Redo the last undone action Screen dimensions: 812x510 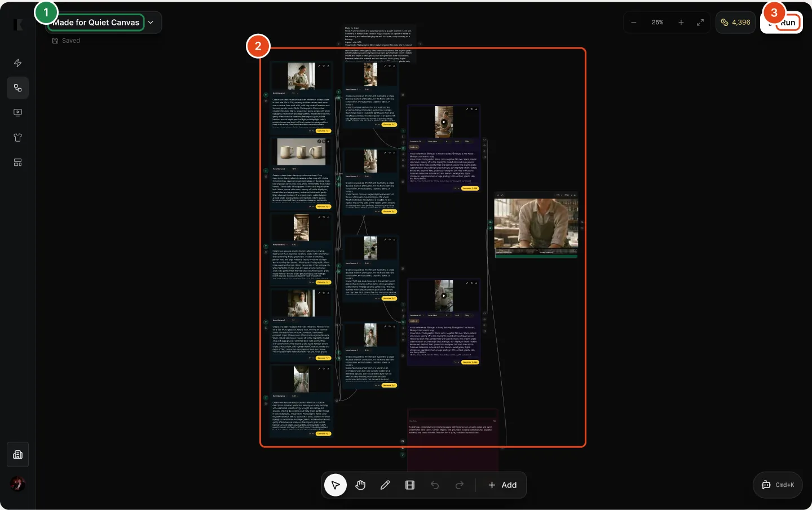point(460,485)
